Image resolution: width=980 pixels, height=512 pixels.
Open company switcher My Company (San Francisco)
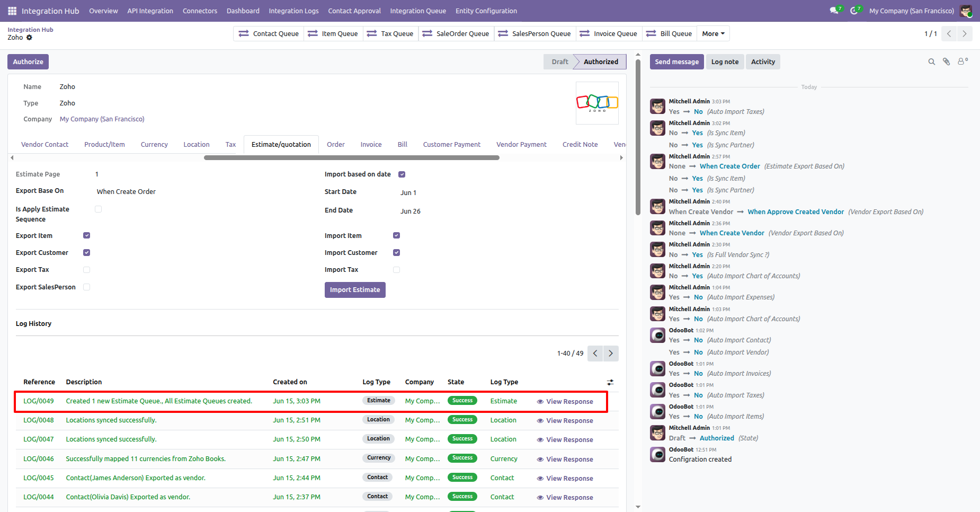[x=912, y=11]
